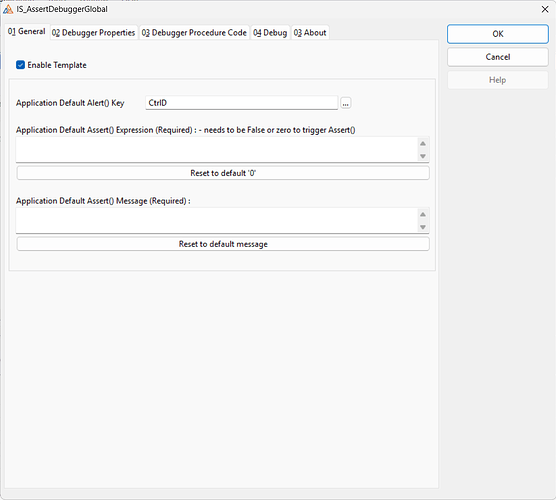Open the About tab
Screen dimensions: 556x500
coord(310,33)
